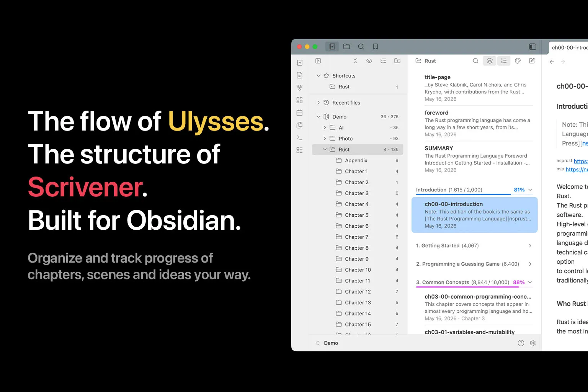Viewport: 588px width, 392px height.
Task: Expand the Programming a Guessing Game group
Action: click(530, 264)
